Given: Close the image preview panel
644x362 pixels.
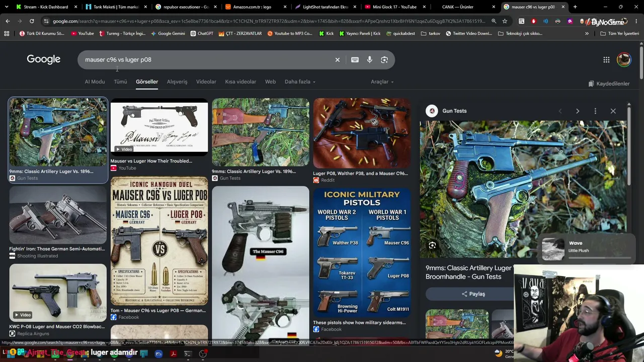Looking at the screenshot, I should [613, 111].
